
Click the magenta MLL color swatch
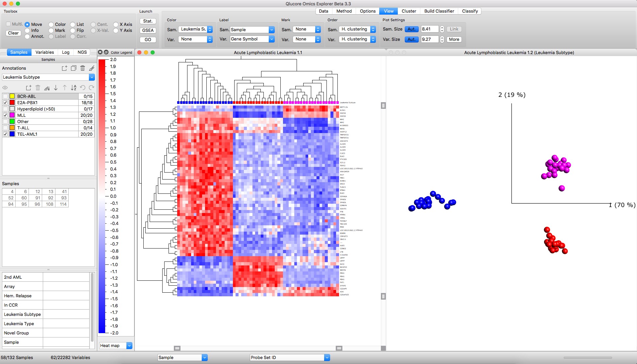(12, 115)
